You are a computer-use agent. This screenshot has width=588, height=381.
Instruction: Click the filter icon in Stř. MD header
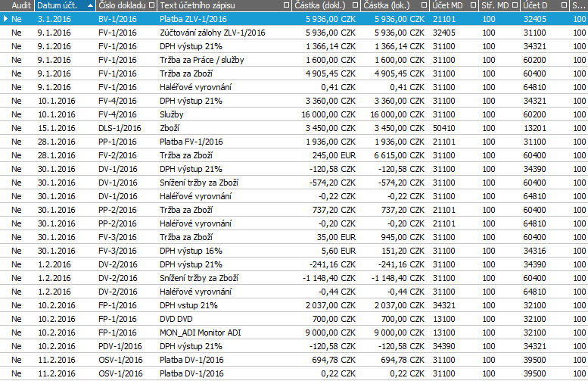pos(515,6)
